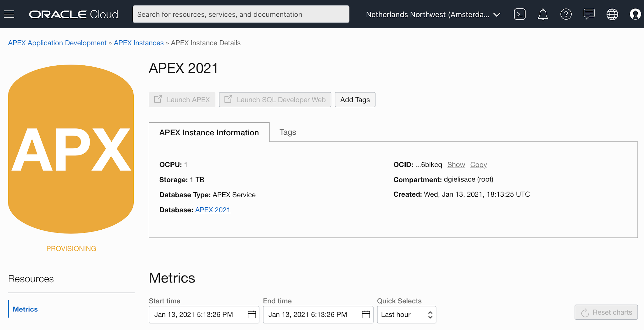Open the help menu
This screenshot has height=330, width=644.
pos(566,14)
